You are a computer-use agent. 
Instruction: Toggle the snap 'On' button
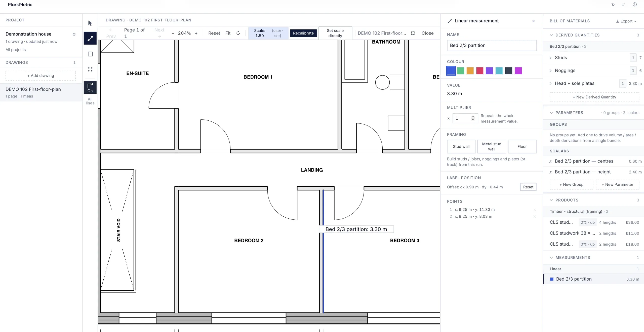90,88
